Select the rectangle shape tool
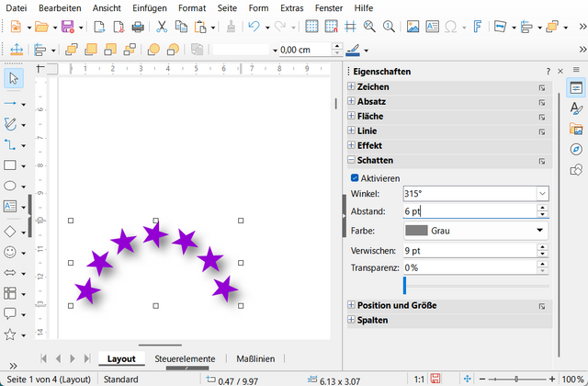 pos(11,166)
